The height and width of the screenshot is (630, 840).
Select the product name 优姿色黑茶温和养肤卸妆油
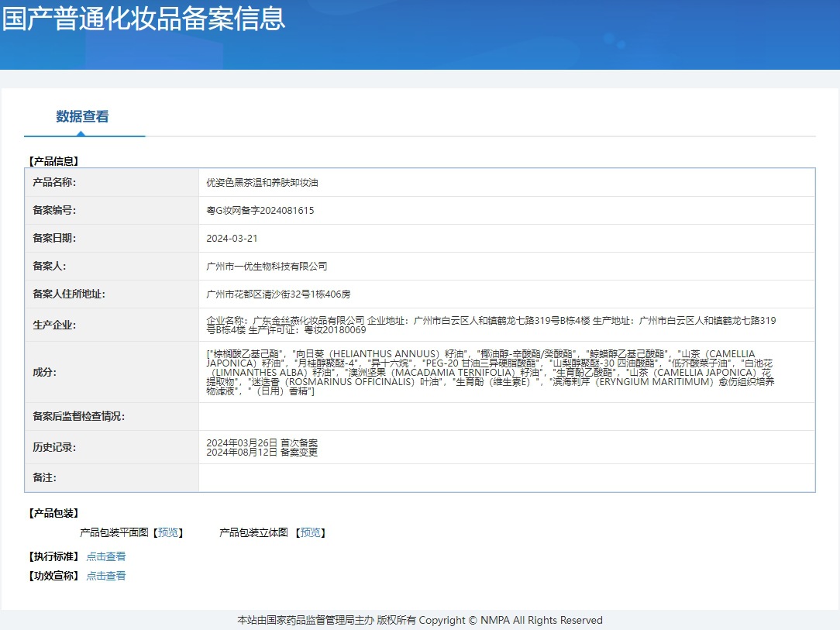pos(262,183)
